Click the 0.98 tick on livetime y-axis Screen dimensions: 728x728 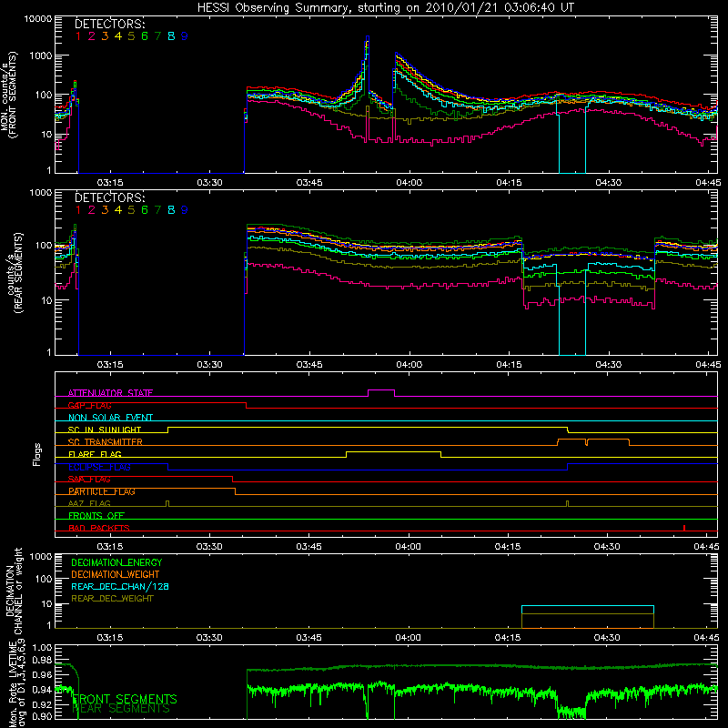[42, 661]
